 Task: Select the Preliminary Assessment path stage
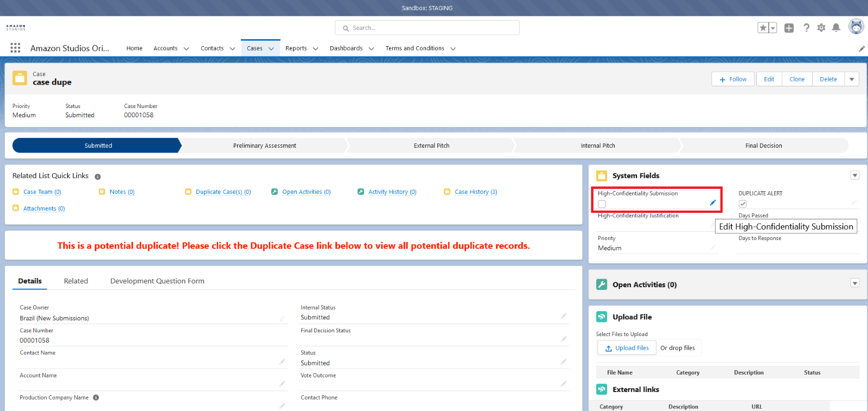pyautogui.click(x=265, y=146)
